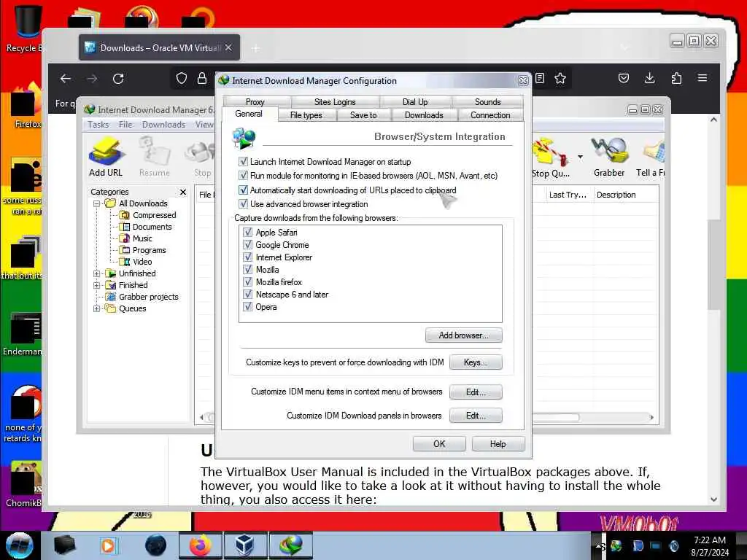Switch to the Connection tab
The height and width of the screenshot is (560, 747).
pos(490,114)
